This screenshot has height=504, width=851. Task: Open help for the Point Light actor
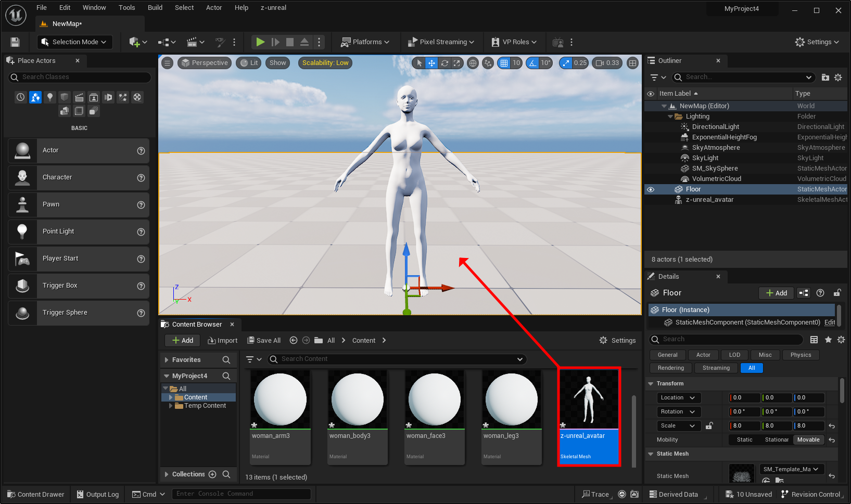[x=141, y=232]
